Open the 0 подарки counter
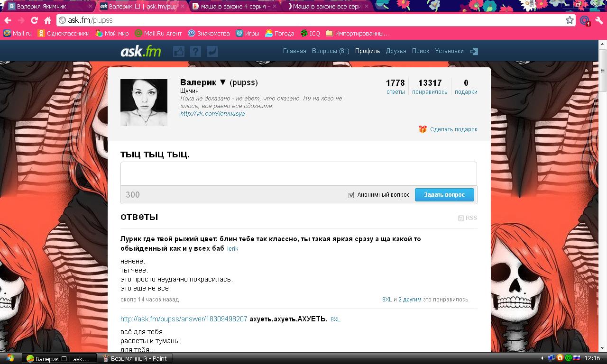Screen dimensions: 607x364 point(466,87)
